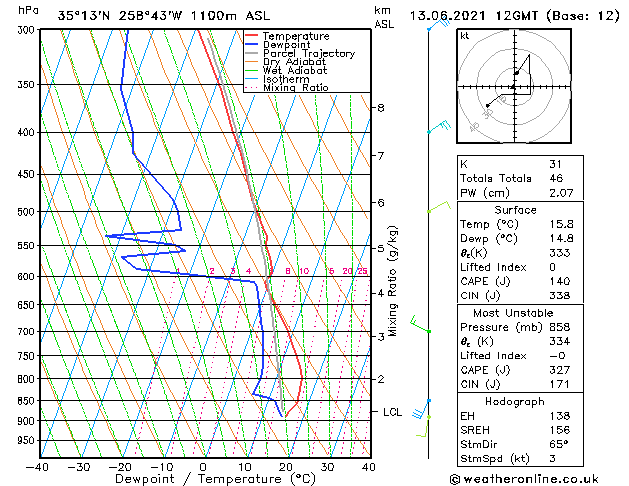
Task: Click the Most Unstable CIN value 171
Action: [x=560, y=384]
